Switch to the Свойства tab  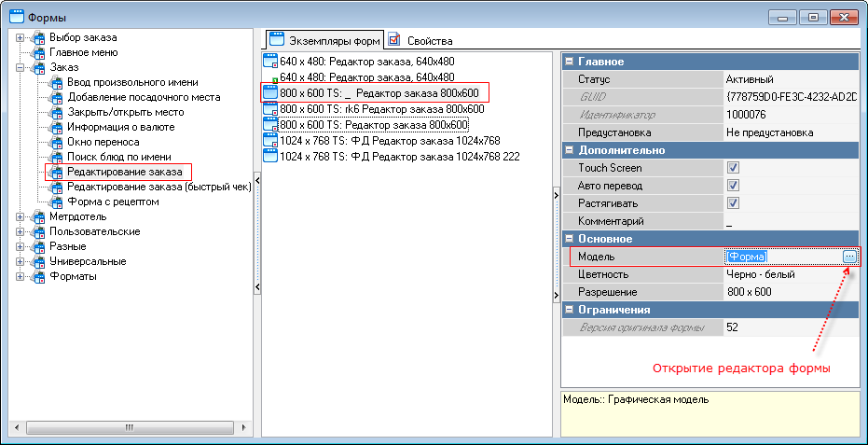pyautogui.click(x=429, y=41)
